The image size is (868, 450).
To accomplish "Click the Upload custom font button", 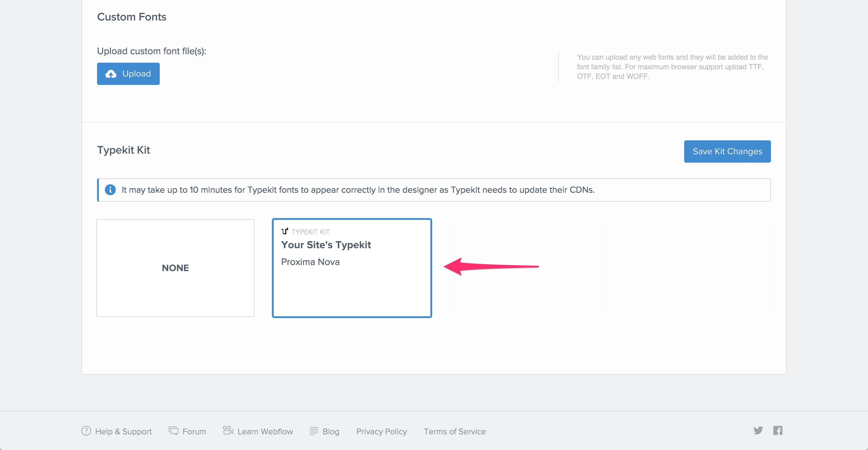I will point(128,74).
